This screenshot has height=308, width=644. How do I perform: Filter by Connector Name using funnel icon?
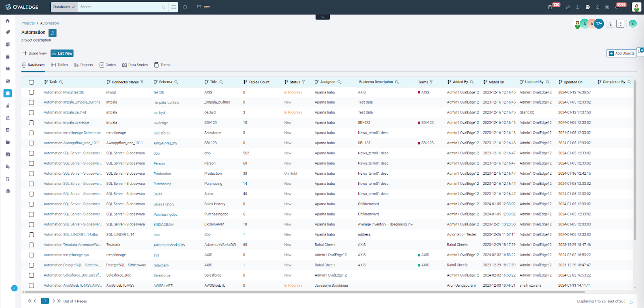pos(142,82)
